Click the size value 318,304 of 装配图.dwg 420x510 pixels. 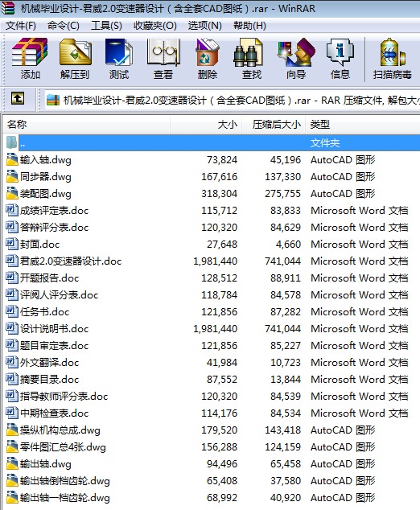pos(220,194)
